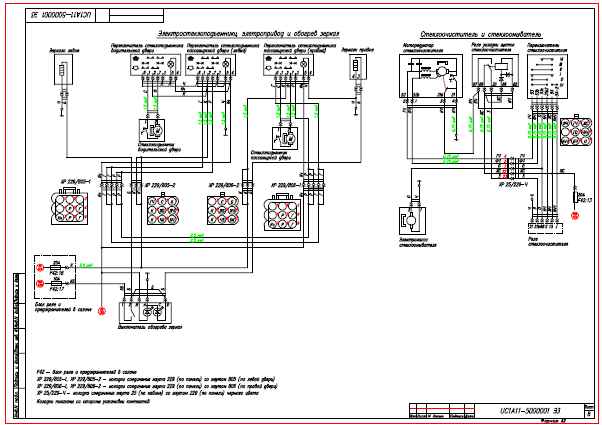The image size is (602, 425).
Task: Click the F42:13 fuse symbol
Action: 575,198
